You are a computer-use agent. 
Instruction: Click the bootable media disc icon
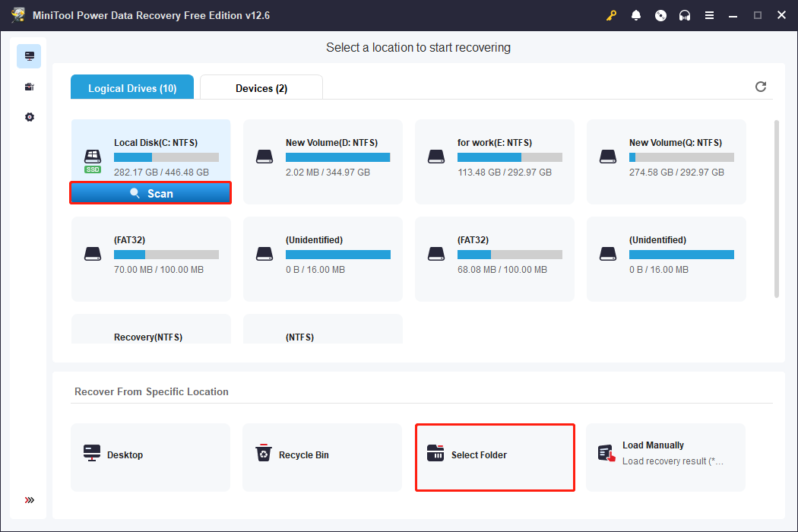tap(660, 15)
